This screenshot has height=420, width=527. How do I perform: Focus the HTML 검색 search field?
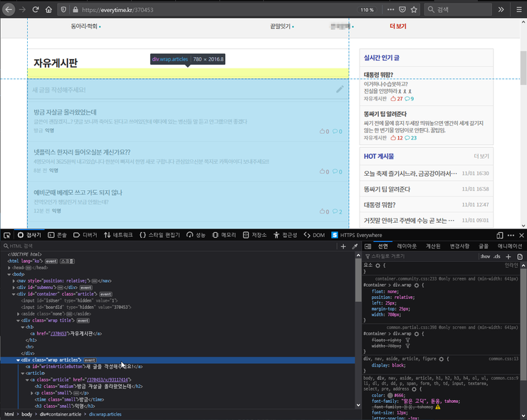point(168,246)
